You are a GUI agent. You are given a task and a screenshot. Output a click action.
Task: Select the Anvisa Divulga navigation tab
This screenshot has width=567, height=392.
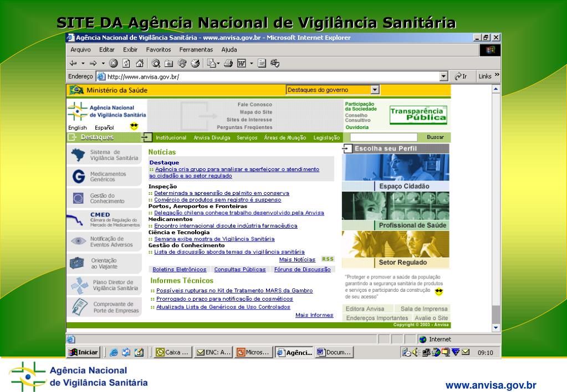click(212, 138)
